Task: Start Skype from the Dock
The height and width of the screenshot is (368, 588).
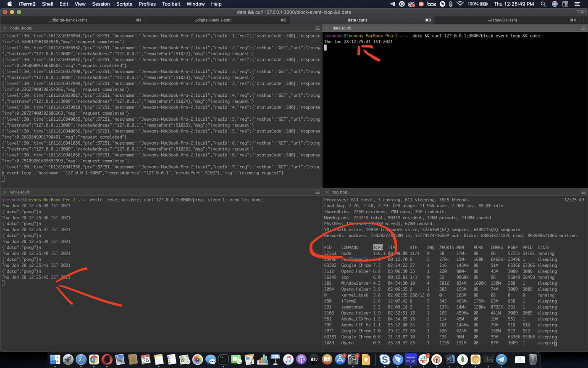Action: 386,360
